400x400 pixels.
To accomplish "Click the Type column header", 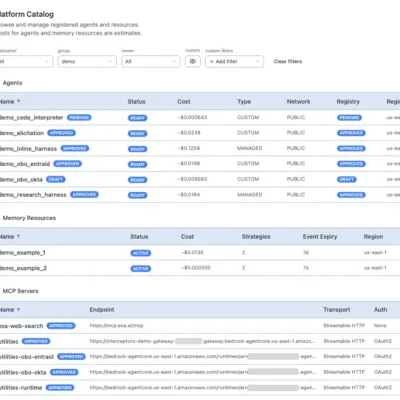I will [x=244, y=101].
